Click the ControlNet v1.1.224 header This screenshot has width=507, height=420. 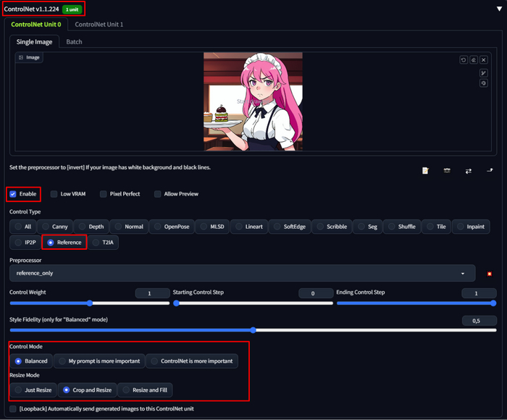[x=31, y=9]
